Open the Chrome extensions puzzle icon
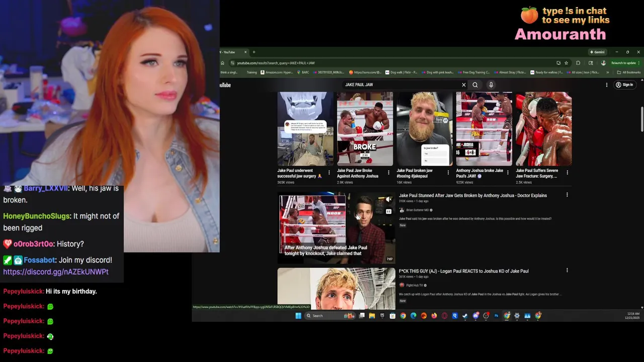 (578, 63)
